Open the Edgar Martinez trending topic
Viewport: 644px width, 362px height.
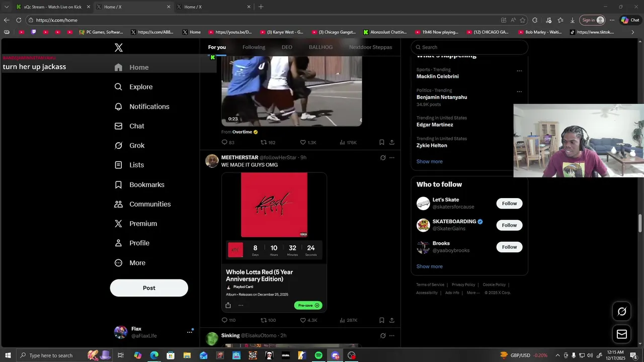point(435,125)
